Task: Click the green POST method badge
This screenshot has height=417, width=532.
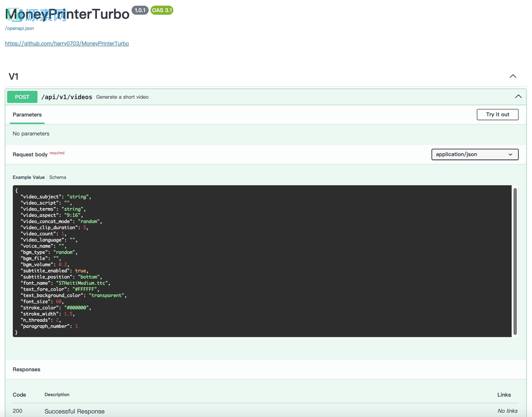Action: click(22, 97)
